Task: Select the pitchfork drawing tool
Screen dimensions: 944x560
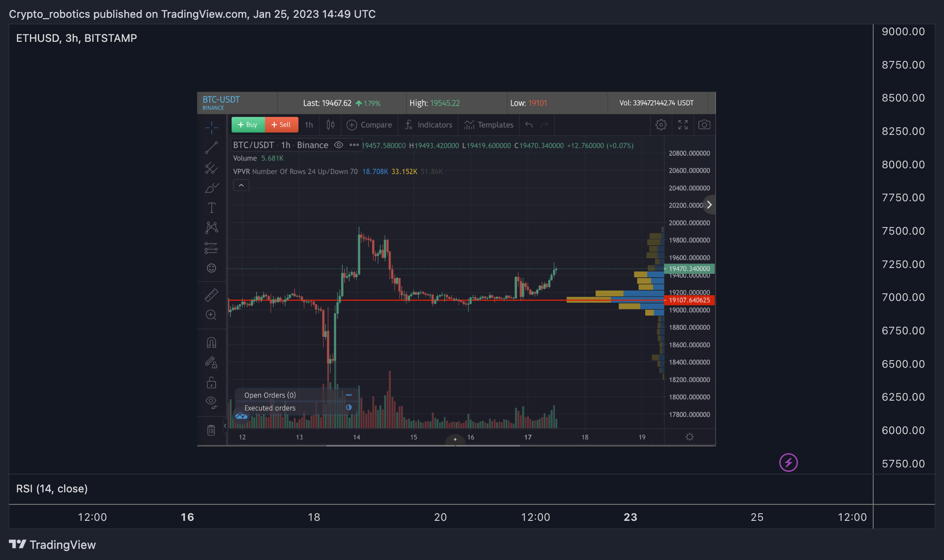Action: pos(212,168)
